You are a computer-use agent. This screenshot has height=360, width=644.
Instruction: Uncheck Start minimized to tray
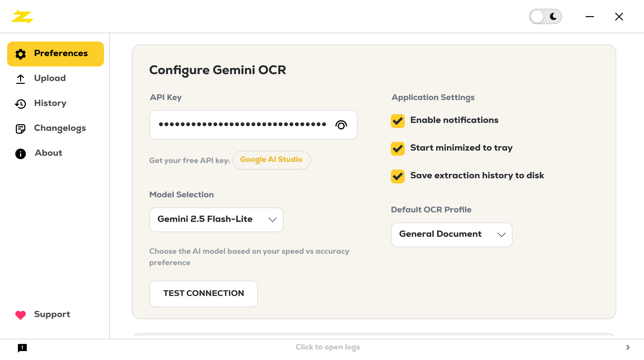pyautogui.click(x=398, y=148)
